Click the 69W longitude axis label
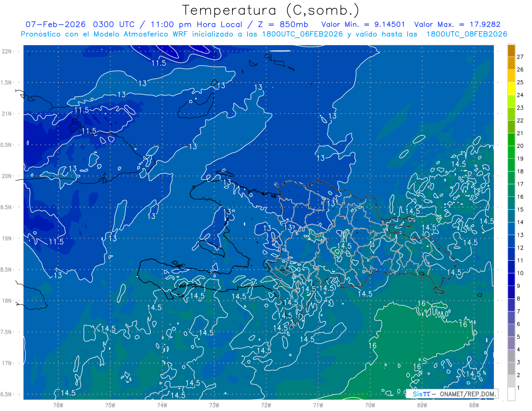Image resolution: width=532 pixels, height=411 pixels. tap(422, 405)
